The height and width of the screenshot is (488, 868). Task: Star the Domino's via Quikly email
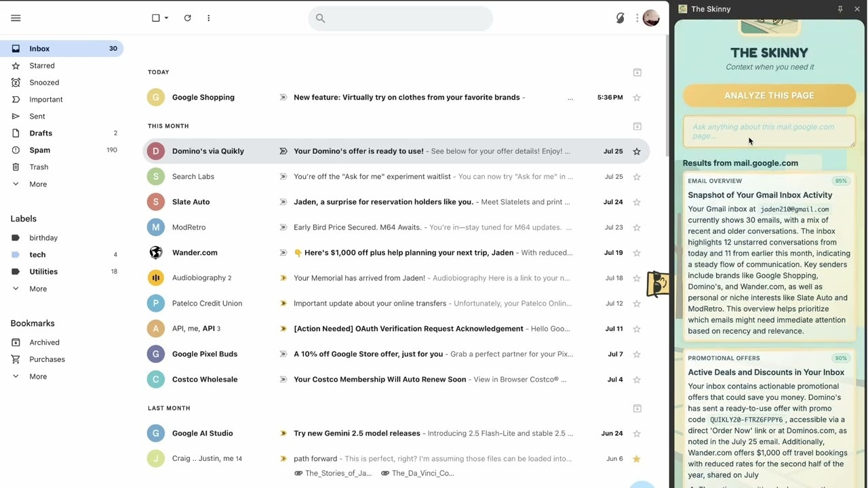(637, 152)
